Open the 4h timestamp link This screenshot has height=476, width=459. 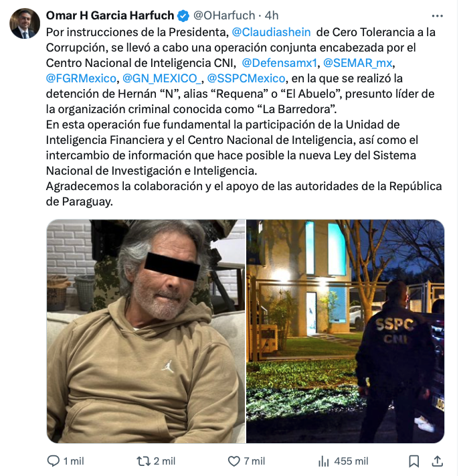(x=272, y=15)
